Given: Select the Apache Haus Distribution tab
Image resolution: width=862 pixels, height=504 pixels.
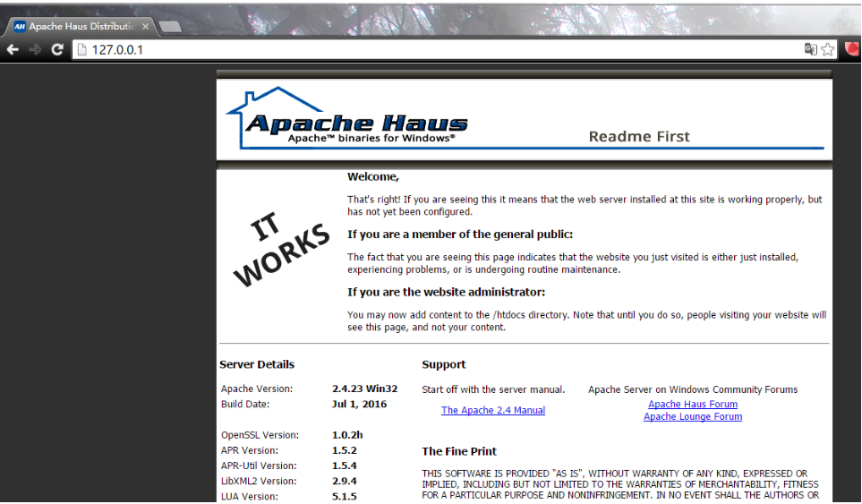Looking at the screenshot, I should pyautogui.click(x=81, y=26).
